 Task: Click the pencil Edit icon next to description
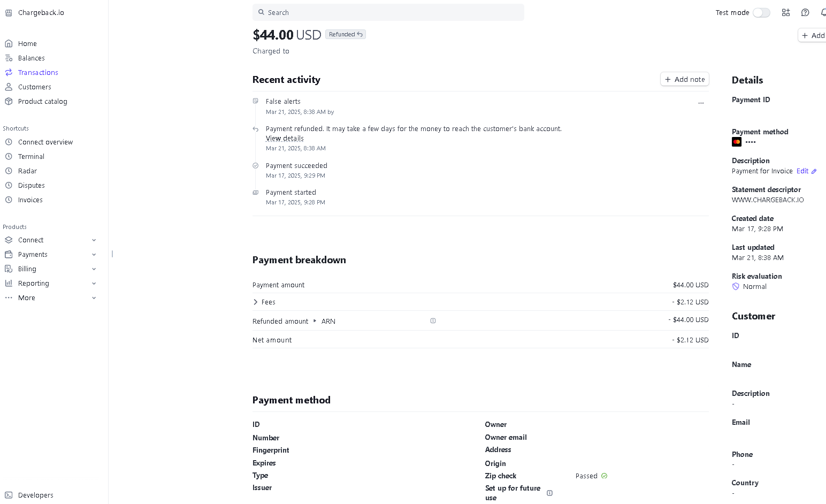point(814,171)
